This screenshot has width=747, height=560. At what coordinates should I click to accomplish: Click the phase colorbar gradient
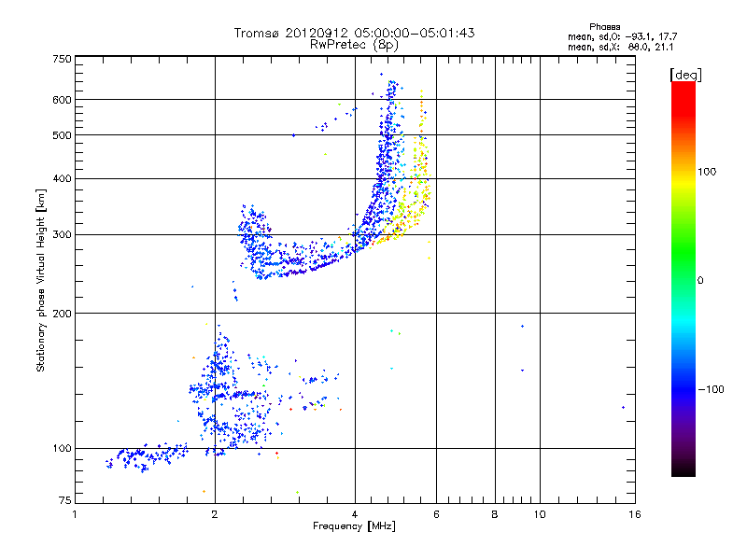pos(684,278)
